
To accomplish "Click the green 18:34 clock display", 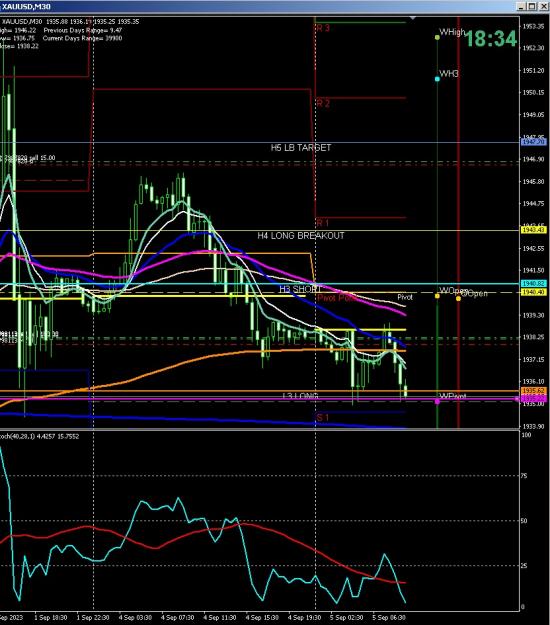I will [x=491, y=39].
